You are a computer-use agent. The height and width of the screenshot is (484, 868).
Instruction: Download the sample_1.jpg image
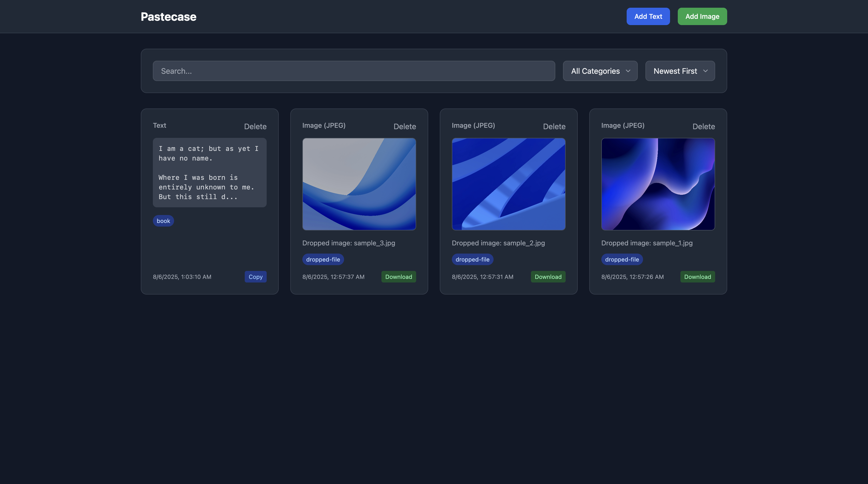coord(697,277)
